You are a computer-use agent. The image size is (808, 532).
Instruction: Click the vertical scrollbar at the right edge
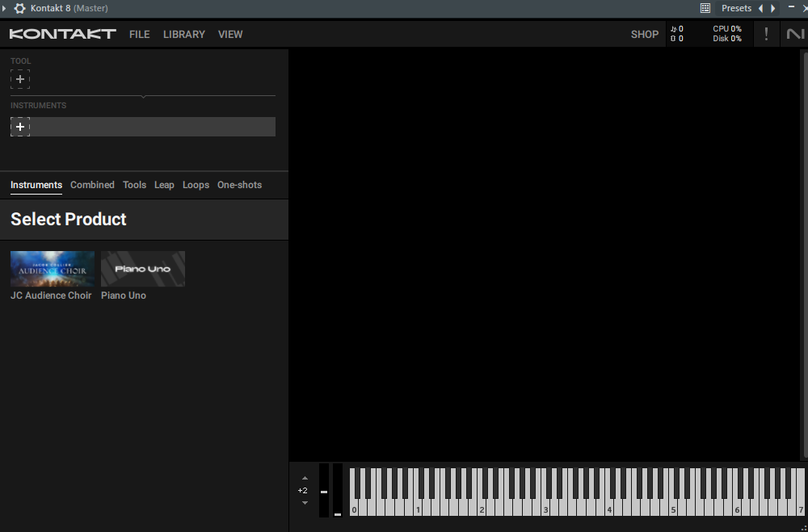click(x=805, y=254)
